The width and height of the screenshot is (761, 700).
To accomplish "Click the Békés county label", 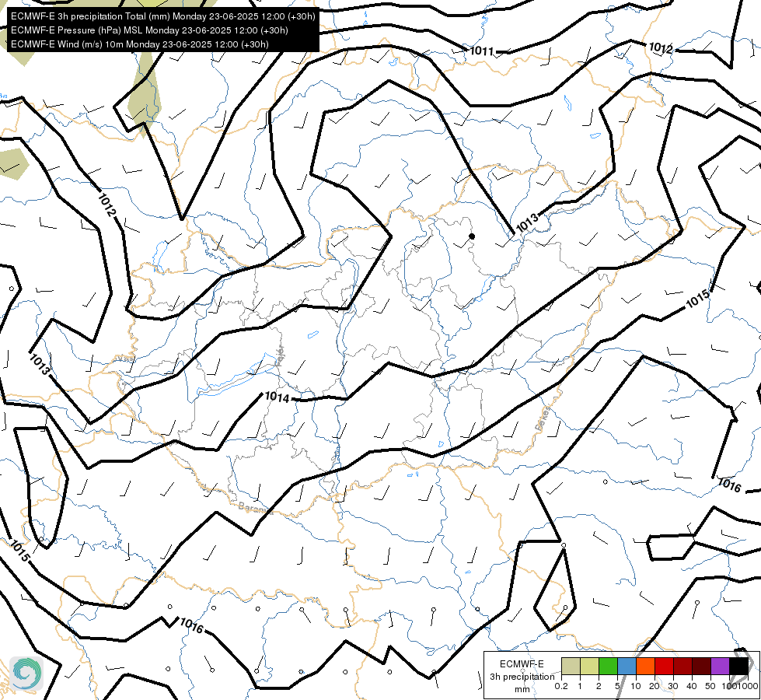I will click(543, 418).
